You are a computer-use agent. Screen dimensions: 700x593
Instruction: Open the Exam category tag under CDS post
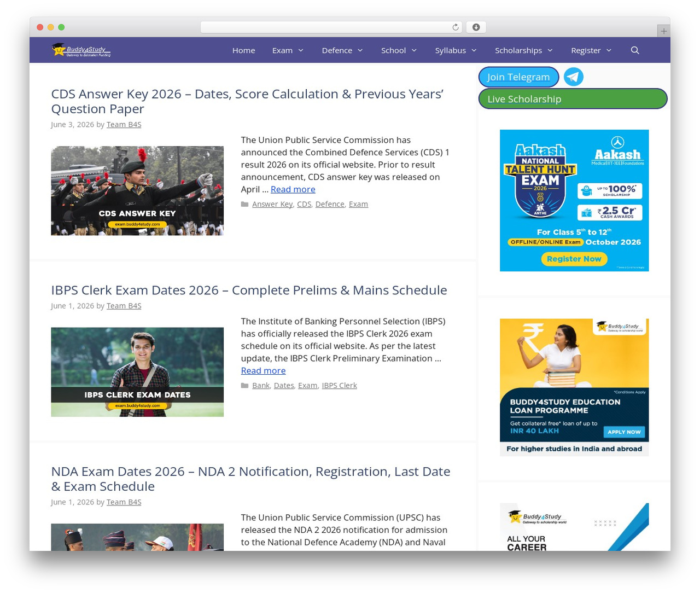point(358,204)
